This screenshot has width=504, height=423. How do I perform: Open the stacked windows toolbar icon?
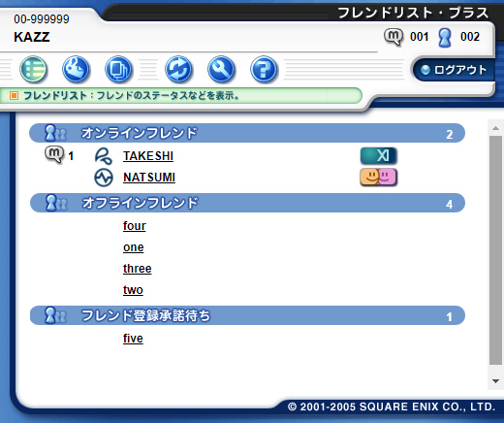pos(118,69)
